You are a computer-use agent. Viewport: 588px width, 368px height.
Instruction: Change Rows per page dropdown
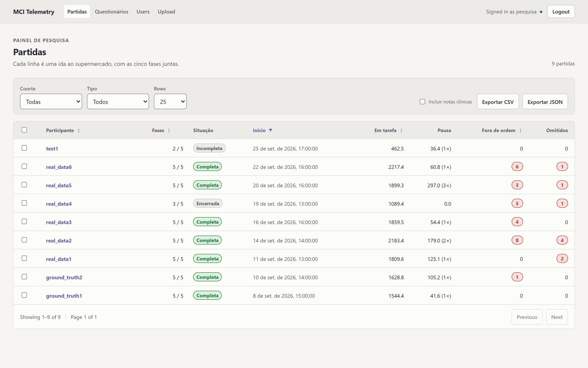tap(170, 102)
